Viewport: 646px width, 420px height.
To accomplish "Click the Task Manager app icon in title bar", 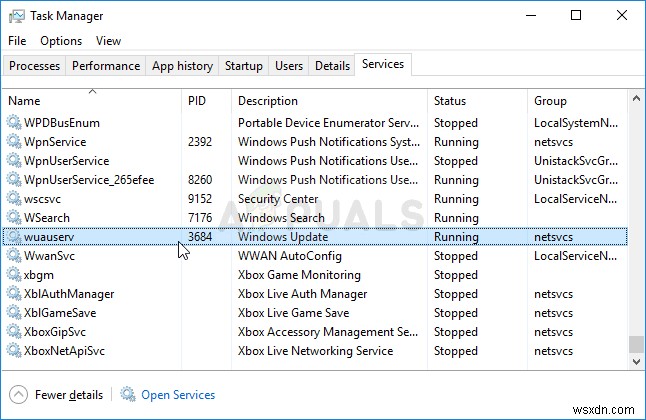I will click(x=16, y=16).
